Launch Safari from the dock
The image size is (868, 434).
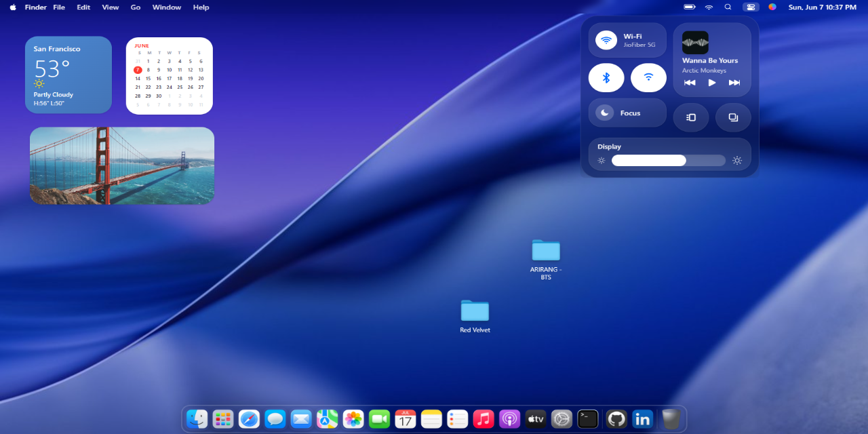point(249,419)
